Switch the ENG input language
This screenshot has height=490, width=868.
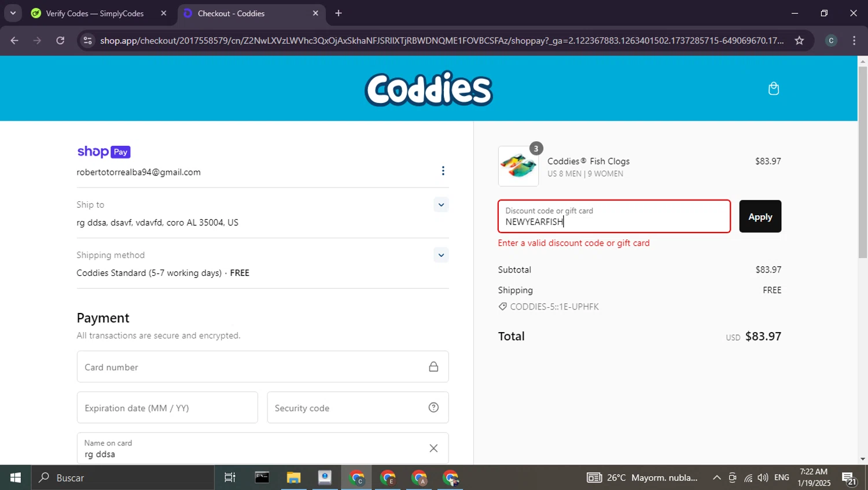pyautogui.click(x=782, y=477)
